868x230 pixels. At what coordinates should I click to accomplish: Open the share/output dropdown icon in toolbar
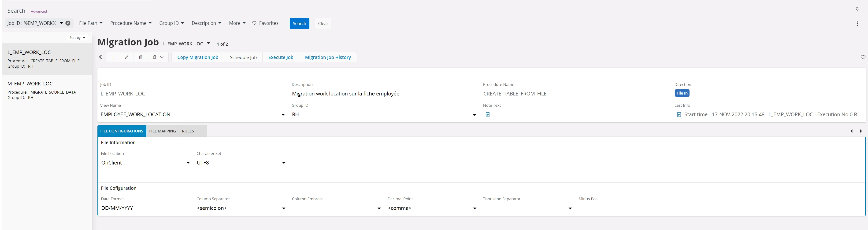[x=158, y=57]
